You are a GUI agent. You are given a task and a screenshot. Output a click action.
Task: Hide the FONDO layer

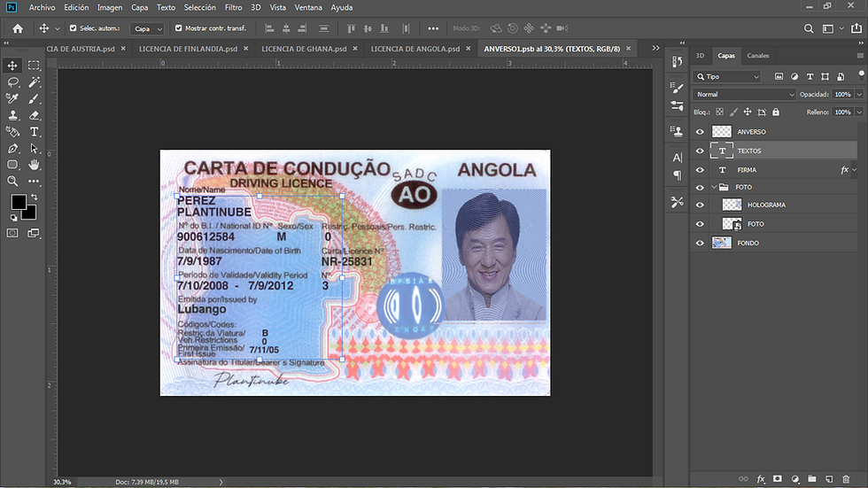(700, 243)
